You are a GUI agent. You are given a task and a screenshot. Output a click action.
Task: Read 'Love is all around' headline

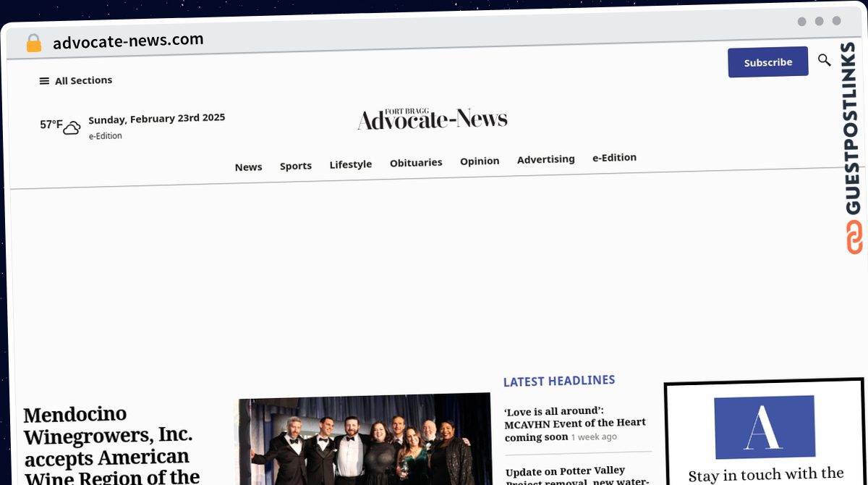tap(574, 423)
